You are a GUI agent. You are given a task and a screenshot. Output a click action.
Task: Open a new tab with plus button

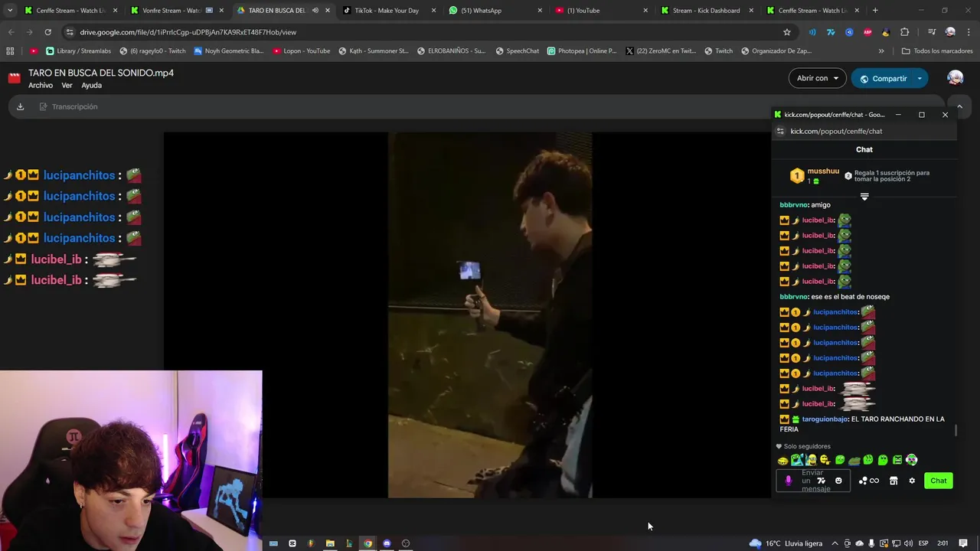[x=875, y=11]
